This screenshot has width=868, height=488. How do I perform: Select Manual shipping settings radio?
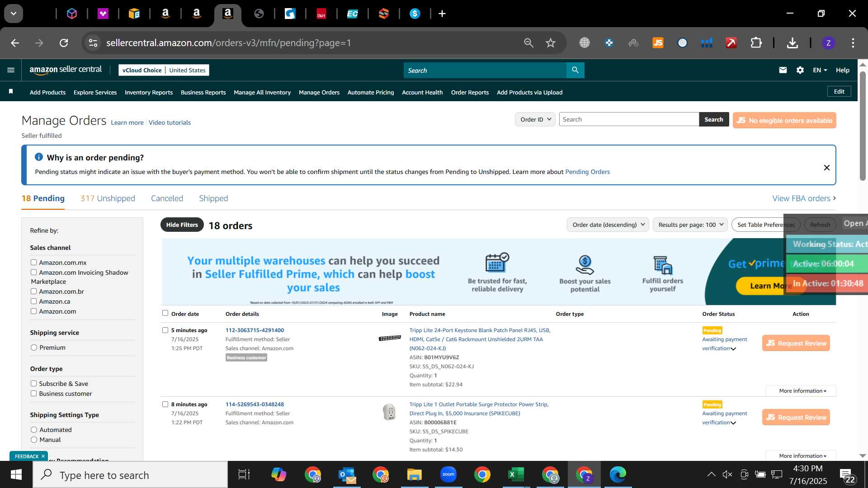[34, 440]
